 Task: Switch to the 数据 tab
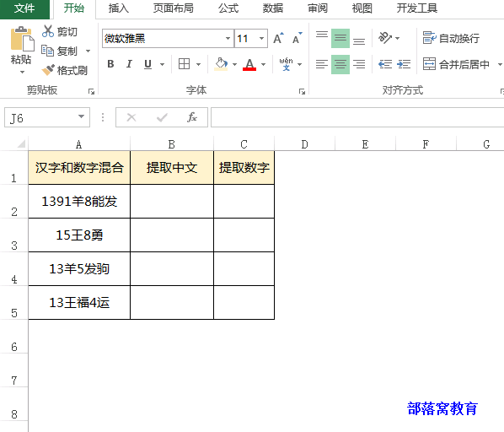click(273, 8)
